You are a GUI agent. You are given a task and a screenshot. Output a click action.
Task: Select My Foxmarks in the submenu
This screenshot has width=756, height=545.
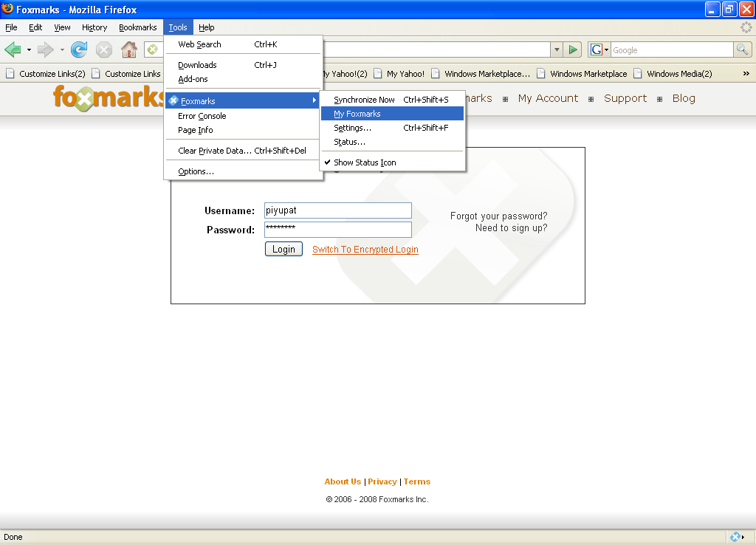393,114
